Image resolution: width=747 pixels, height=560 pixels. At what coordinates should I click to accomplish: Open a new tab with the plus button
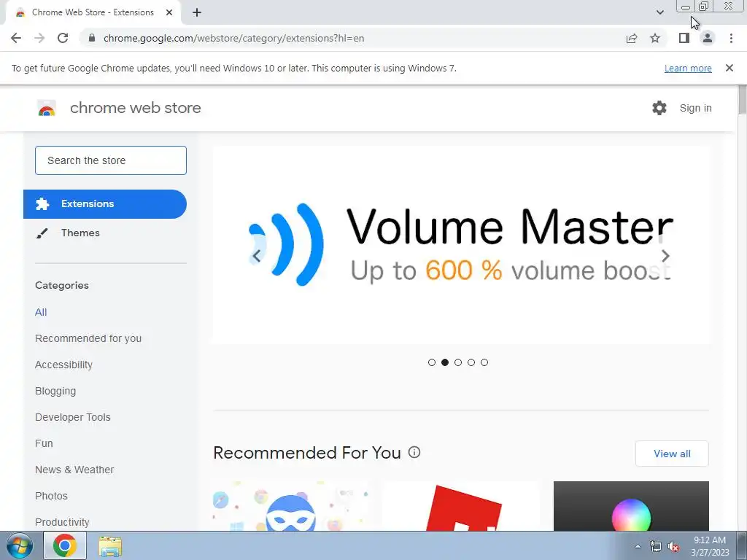197,12
